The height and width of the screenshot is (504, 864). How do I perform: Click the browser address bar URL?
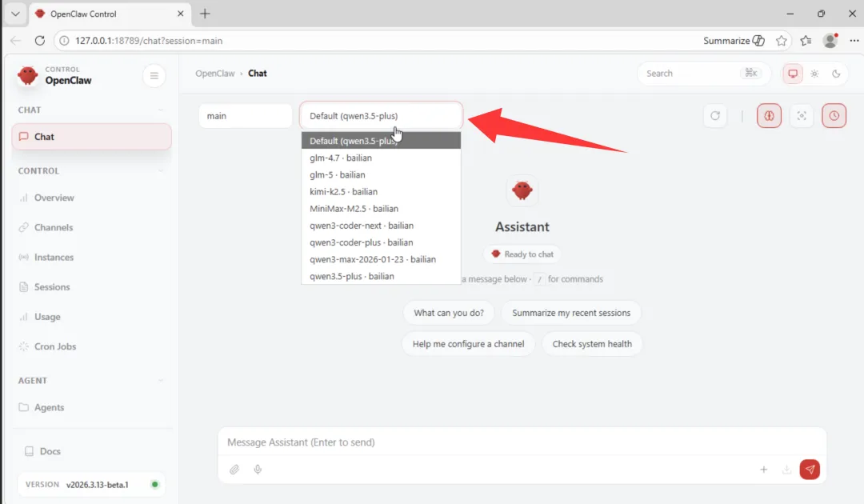[149, 41]
